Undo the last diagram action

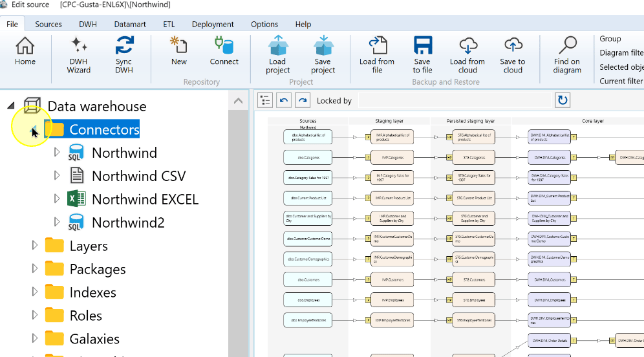click(x=284, y=100)
